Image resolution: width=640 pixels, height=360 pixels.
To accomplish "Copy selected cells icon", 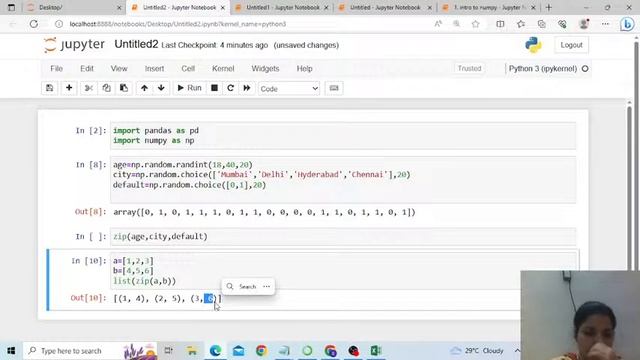I will 106,88.
